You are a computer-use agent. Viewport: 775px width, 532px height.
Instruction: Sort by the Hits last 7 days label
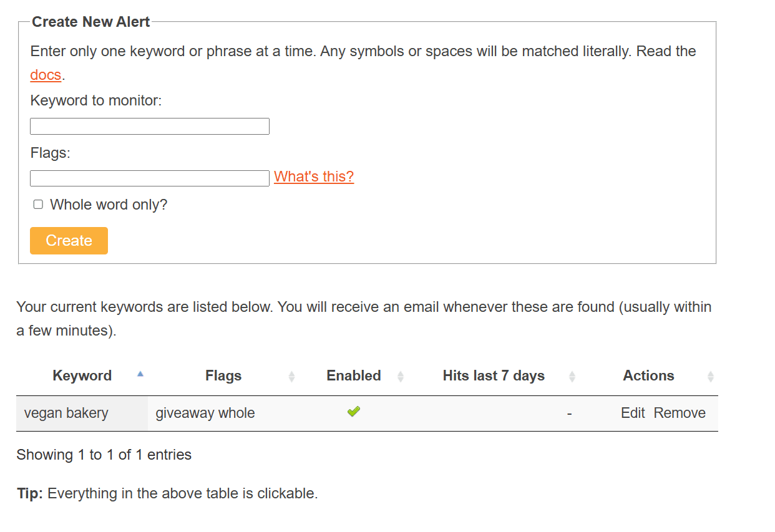(494, 375)
